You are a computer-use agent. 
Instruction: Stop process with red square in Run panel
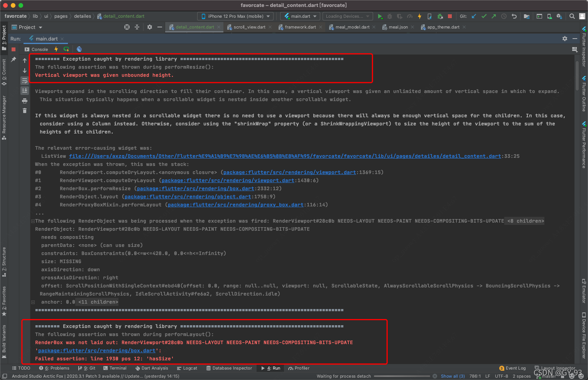[14, 49]
